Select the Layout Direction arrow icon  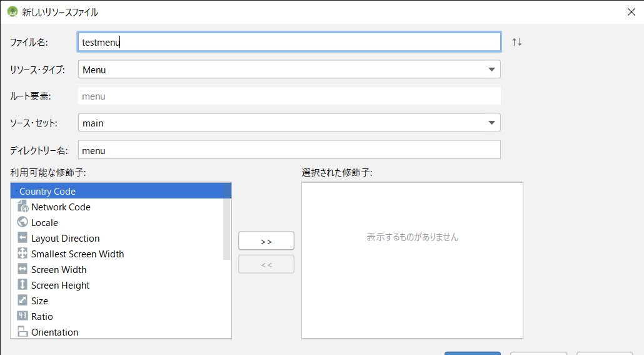(x=23, y=238)
